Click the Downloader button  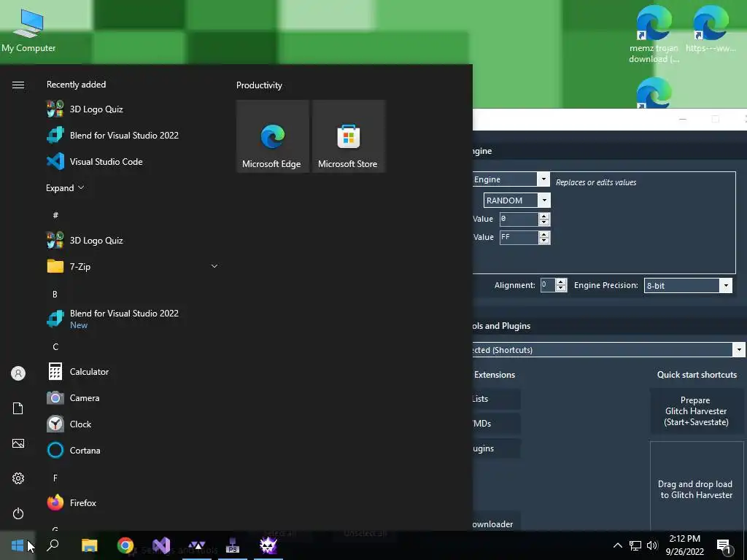point(496,523)
